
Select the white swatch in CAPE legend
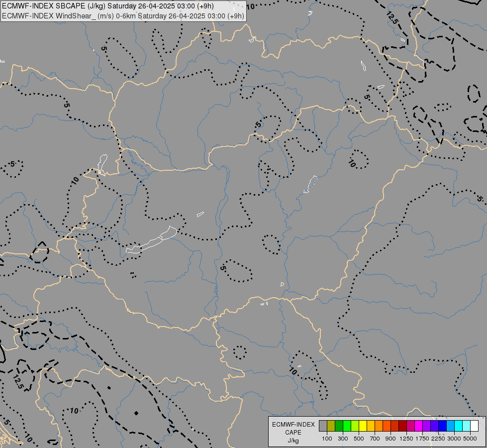click(x=474, y=426)
